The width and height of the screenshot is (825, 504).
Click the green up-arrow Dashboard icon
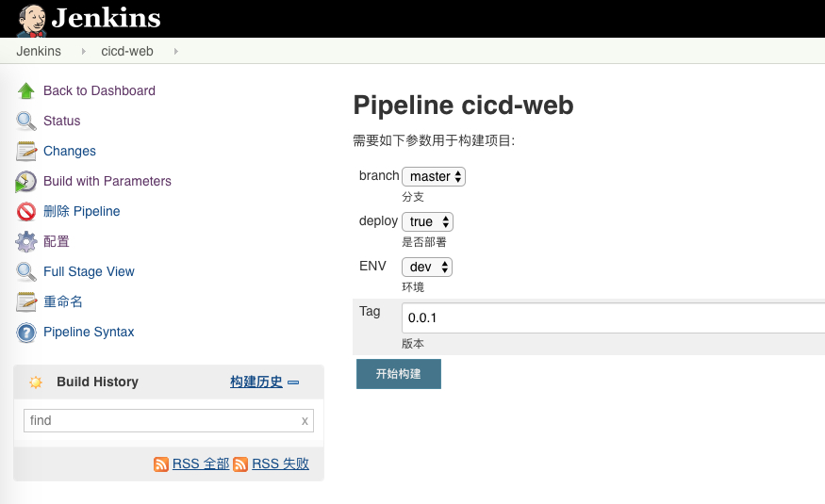[x=25, y=91]
